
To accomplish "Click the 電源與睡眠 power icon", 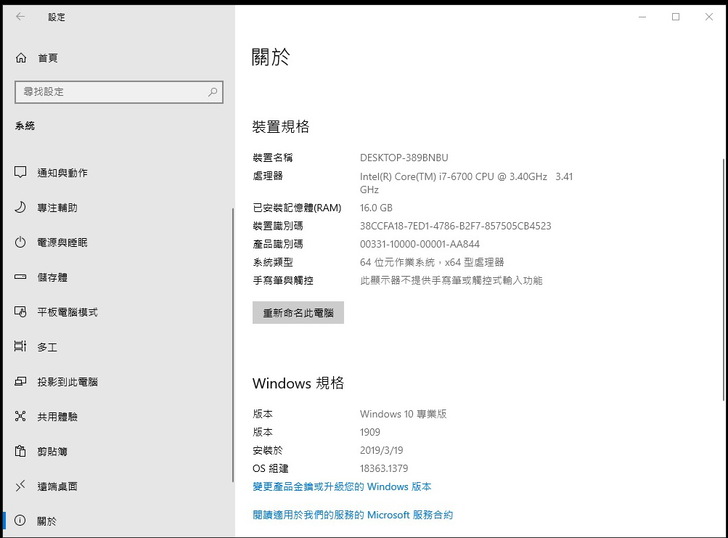I will (21, 243).
